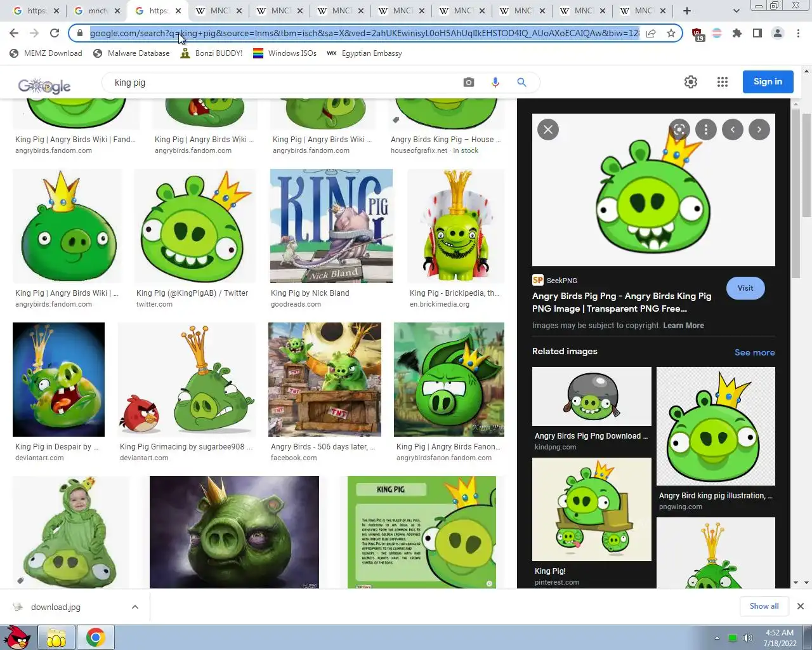The width and height of the screenshot is (812, 650).
Task: Show the next image in preview
Action: coord(759,129)
